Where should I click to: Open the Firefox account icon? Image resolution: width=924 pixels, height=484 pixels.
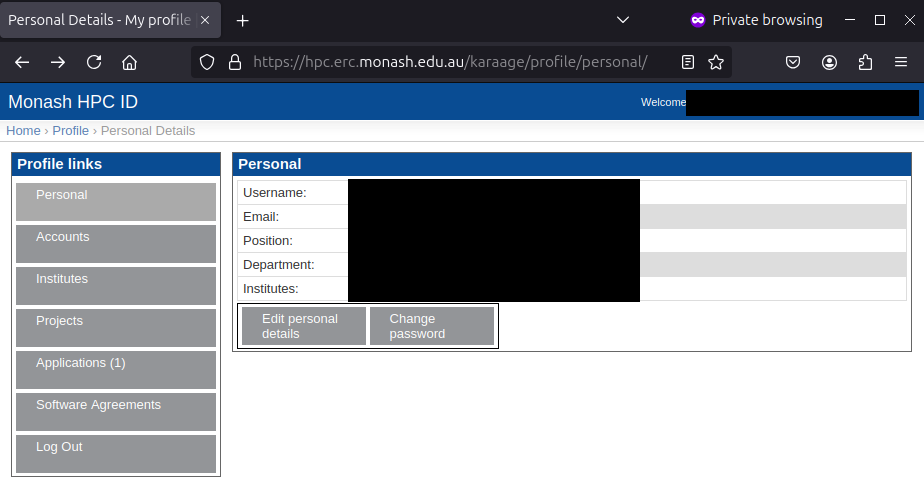pos(830,62)
